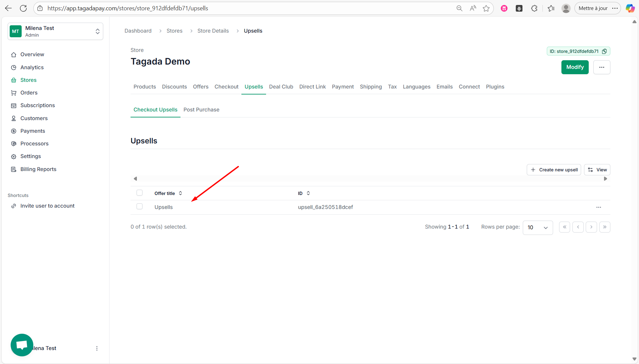View site information via the lock icon
The image size is (639, 364).
point(40,8)
